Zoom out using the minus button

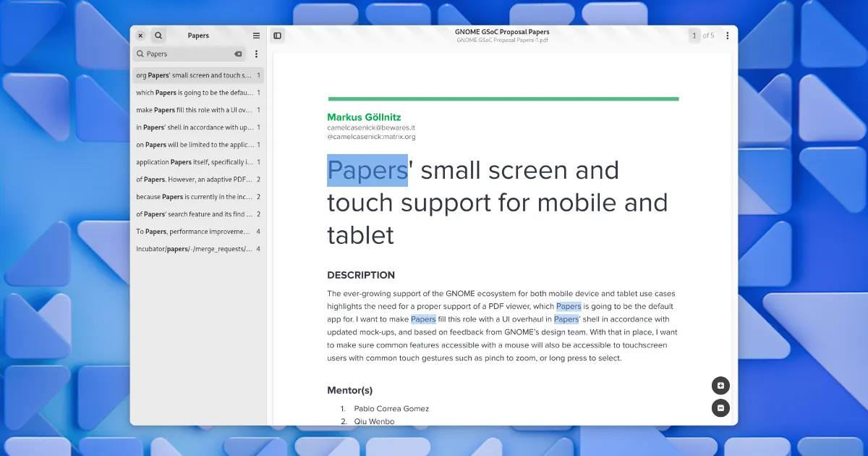[720, 408]
